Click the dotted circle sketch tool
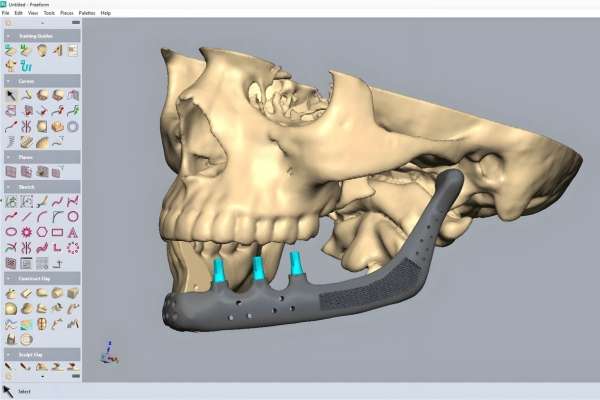This screenshot has width=600, height=400. [x=74, y=246]
